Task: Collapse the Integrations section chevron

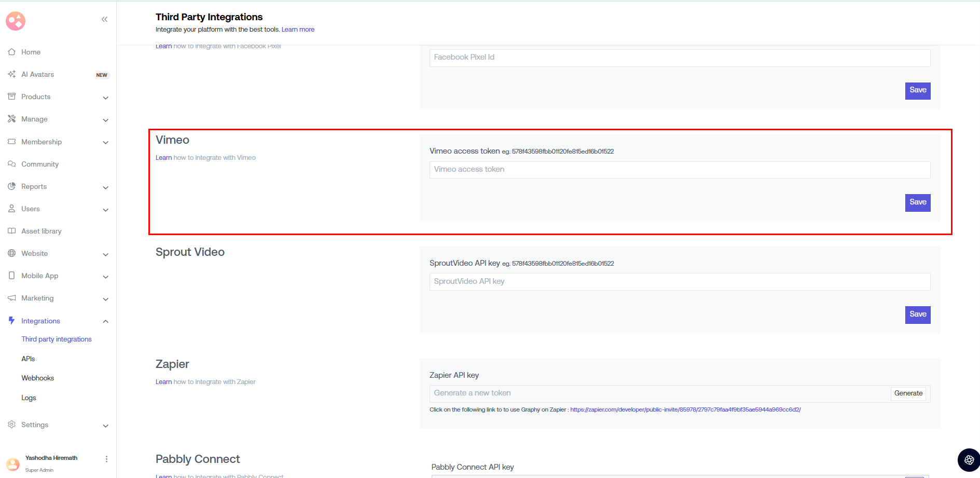Action: [106, 321]
